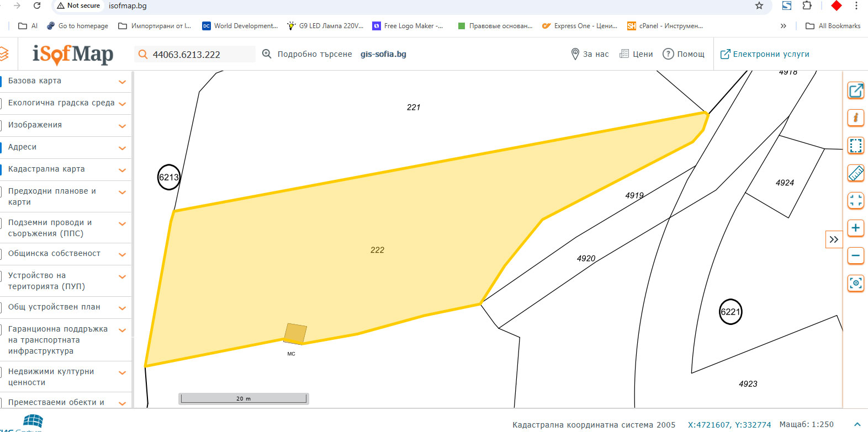Image resolution: width=868 pixels, height=432 pixels.
Task: Open the Електронни услуги link
Action: (x=765, y=54)
